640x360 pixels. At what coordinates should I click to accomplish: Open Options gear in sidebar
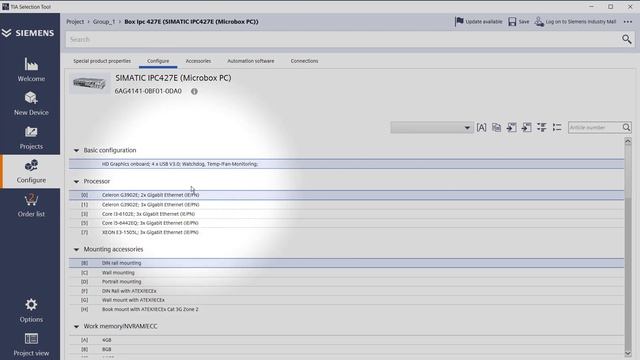[x=31, y=311]
